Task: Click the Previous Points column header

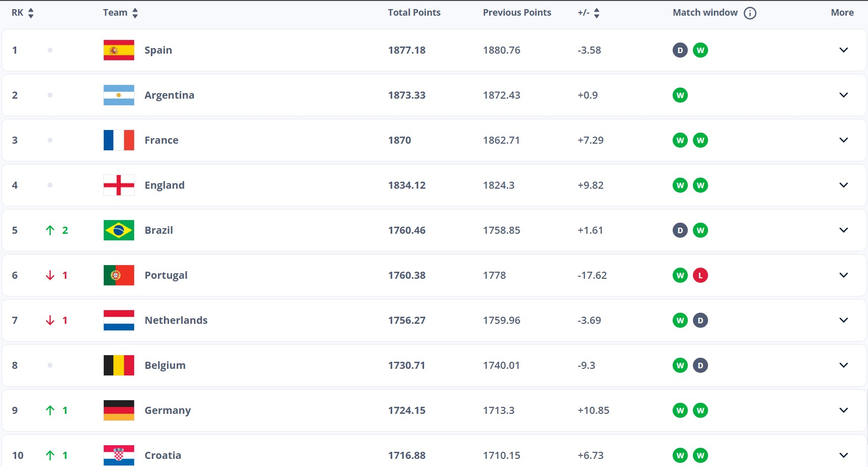Action: pos(517,13)
